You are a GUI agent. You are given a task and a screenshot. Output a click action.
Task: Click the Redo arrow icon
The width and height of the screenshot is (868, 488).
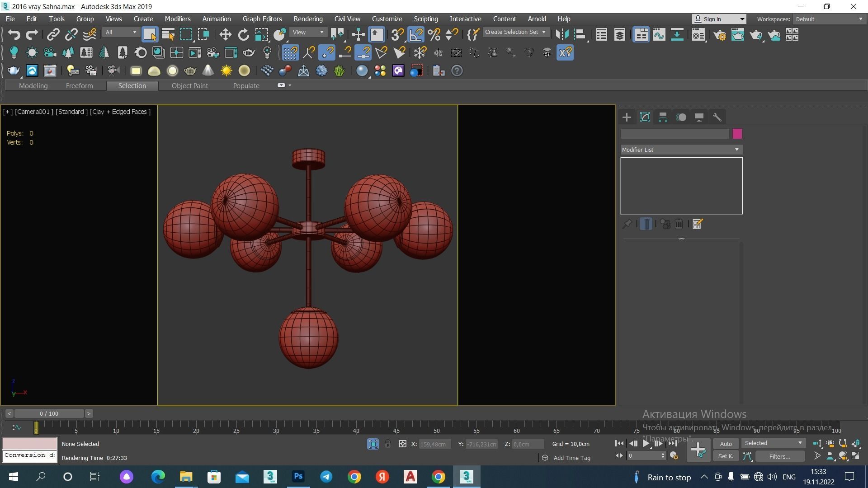point(32,35)
